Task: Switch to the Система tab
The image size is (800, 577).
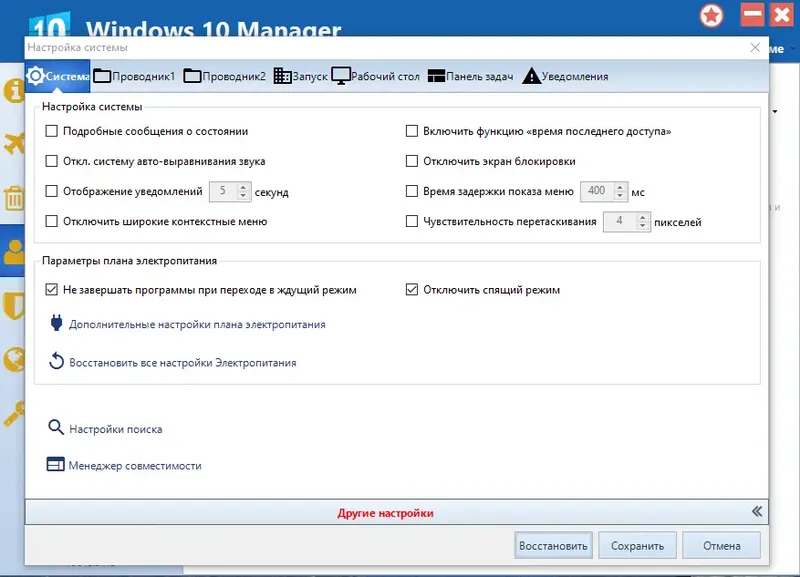Action: coord(58,77)
